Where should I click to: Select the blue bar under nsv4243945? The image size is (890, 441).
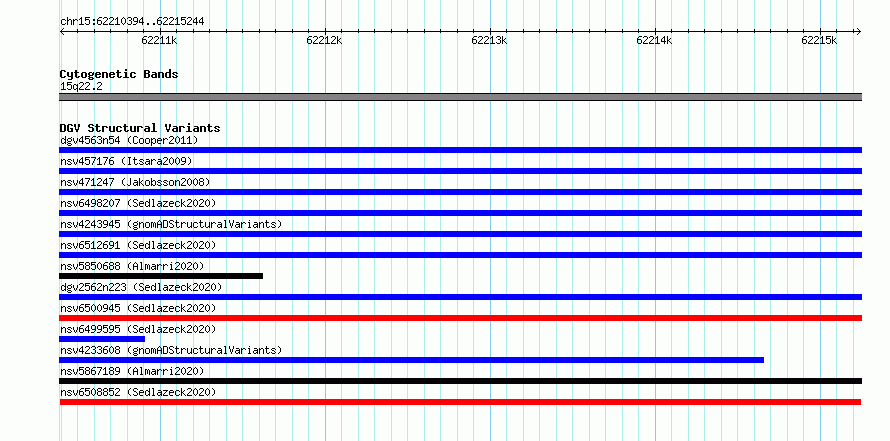pyautogui.click(x=460, y=234)
